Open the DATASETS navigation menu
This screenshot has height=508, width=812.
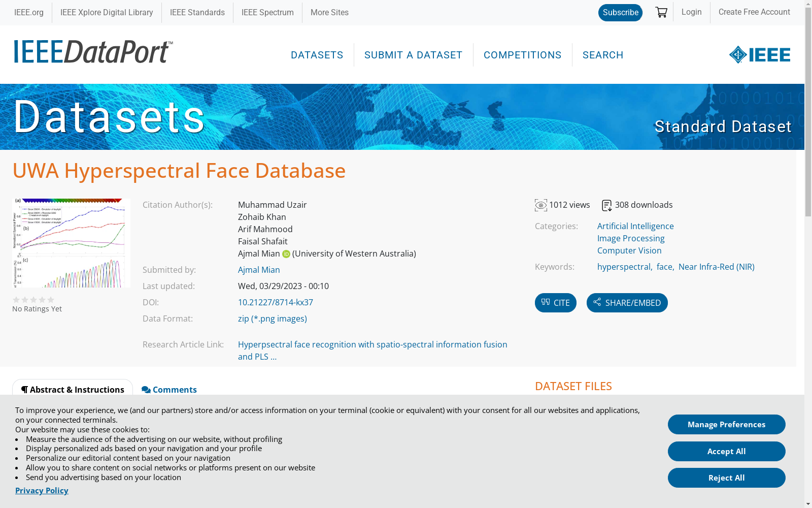[x=317, y=55]
